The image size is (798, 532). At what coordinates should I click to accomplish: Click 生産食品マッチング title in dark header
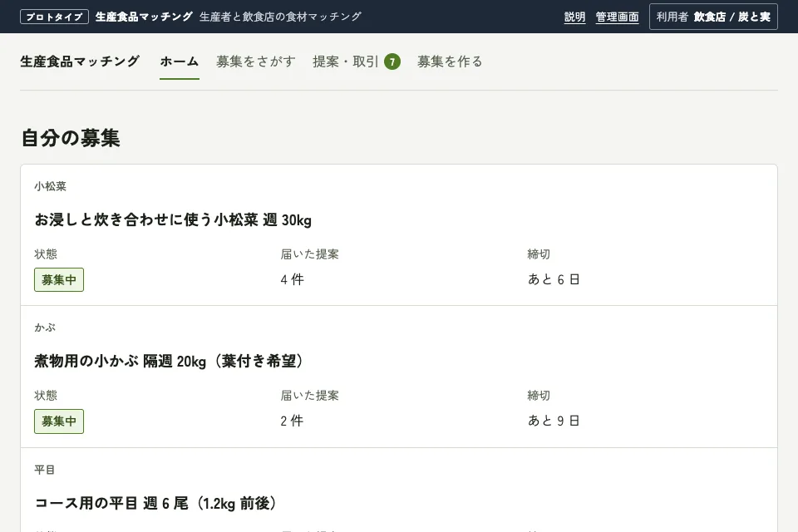point(144,17)
